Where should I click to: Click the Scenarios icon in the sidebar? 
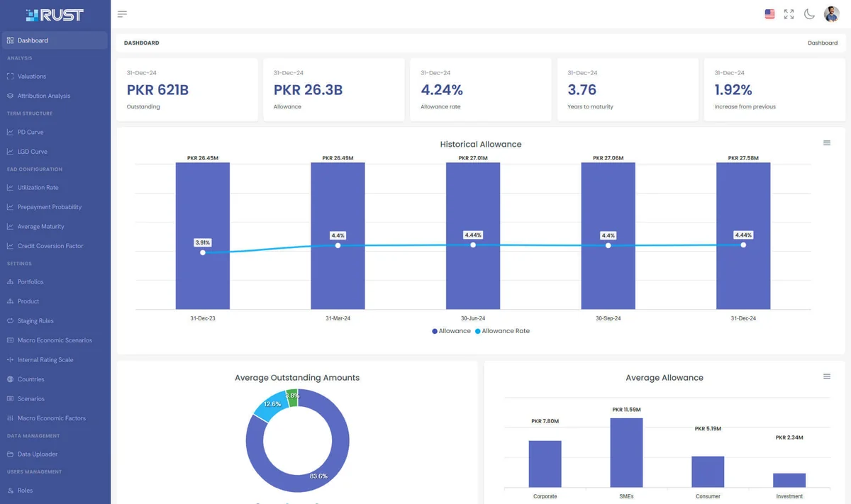10,399
